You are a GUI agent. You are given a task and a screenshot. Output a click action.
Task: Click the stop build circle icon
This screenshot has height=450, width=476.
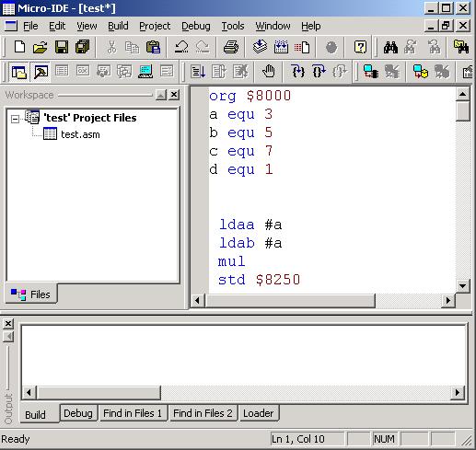[x=331, y=47]
